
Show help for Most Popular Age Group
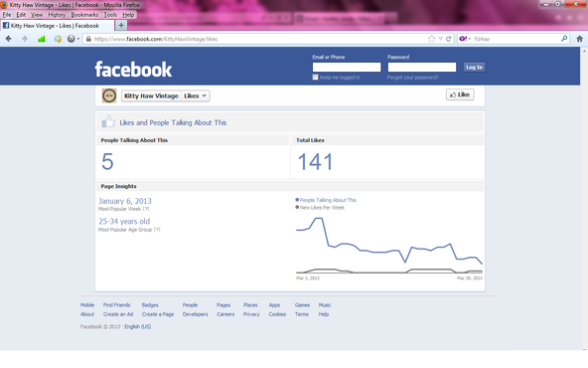tap(157, 230)
